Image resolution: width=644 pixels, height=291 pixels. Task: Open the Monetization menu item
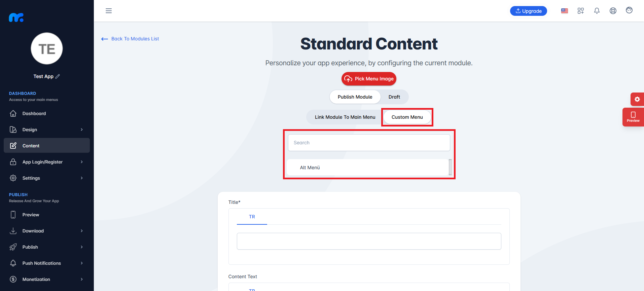point(47,279)
